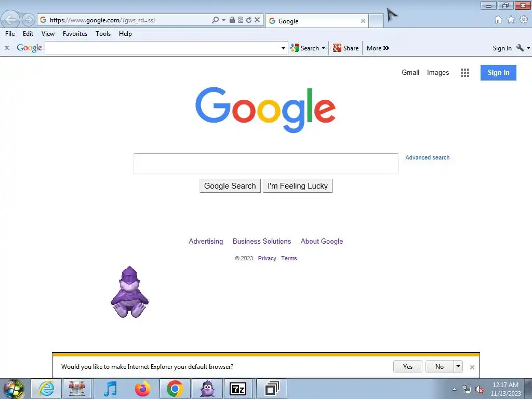The image size is (532, 399).
Task: Refresh the page with the reload icon
Action: (x=249, y=20)
